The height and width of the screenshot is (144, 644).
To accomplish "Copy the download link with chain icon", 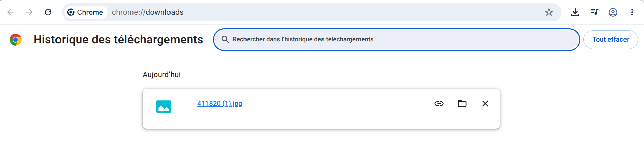I will click(x=439, y=104).
